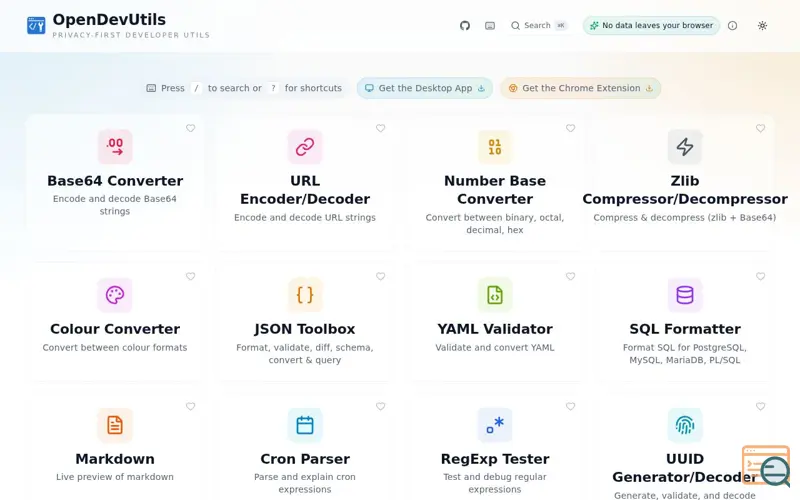800x500 pixels.
Task: Click the SQL Formatter database icon
Action: click(x=685, y=294)
